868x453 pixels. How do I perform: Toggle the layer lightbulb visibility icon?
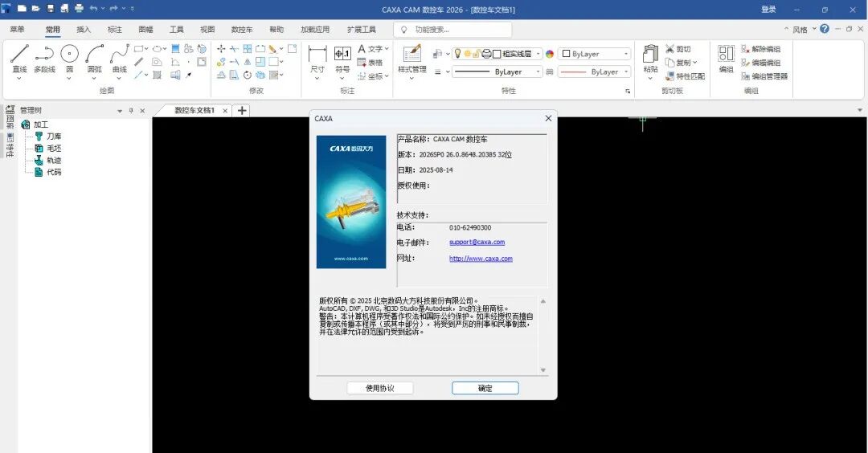pyautogui.click(x=458, y=54)
